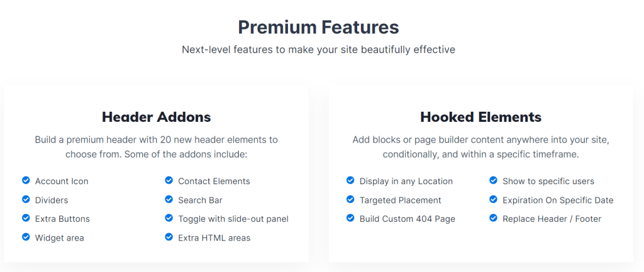Click checkmark beside Replace Header / Footer
644x272 pixels.
coord(493,218)
